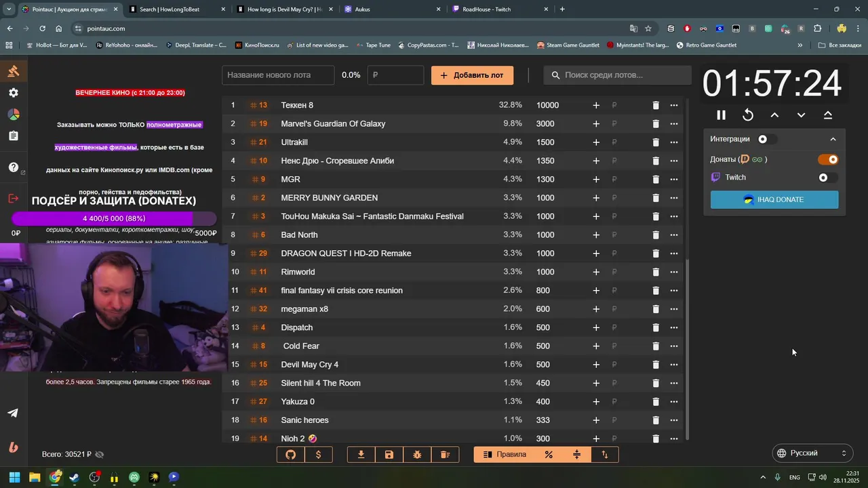The image size is (868, 488).
Task: Save lots with the floppy disk icon
Action: click(389, 454)
